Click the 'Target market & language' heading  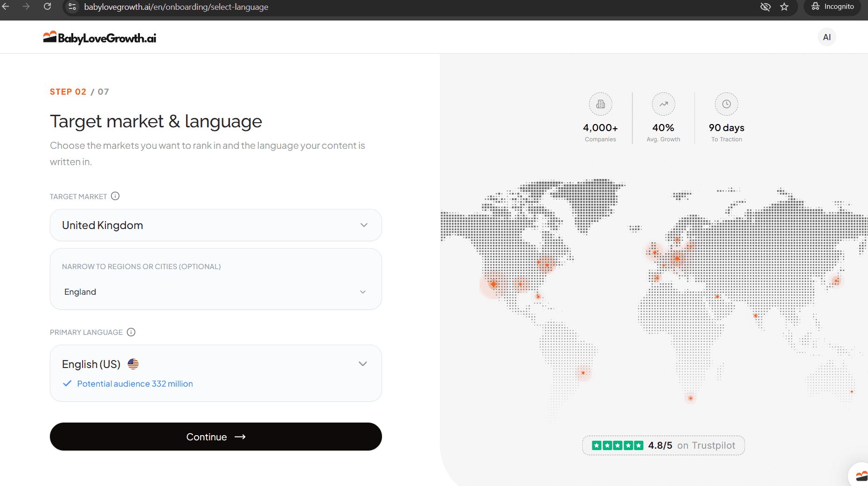156,121
